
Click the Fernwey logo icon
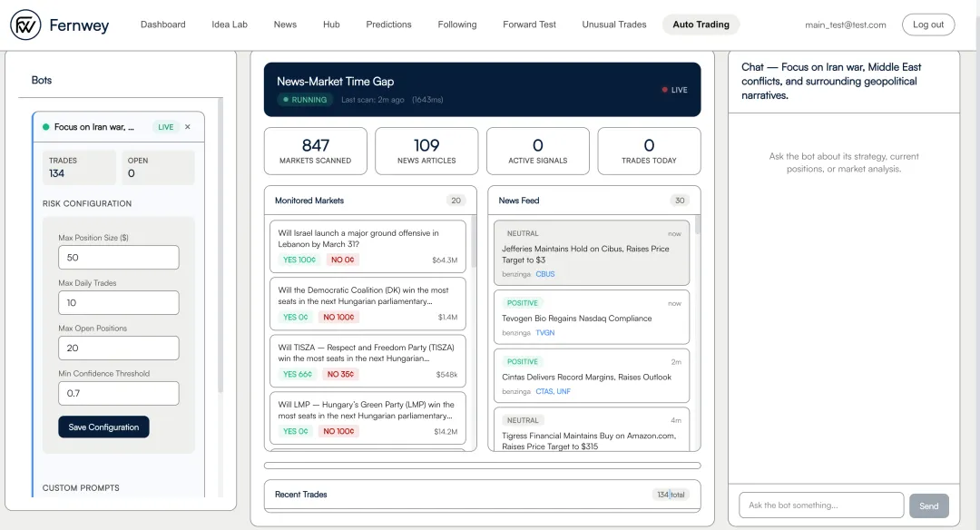pos(25,25)
